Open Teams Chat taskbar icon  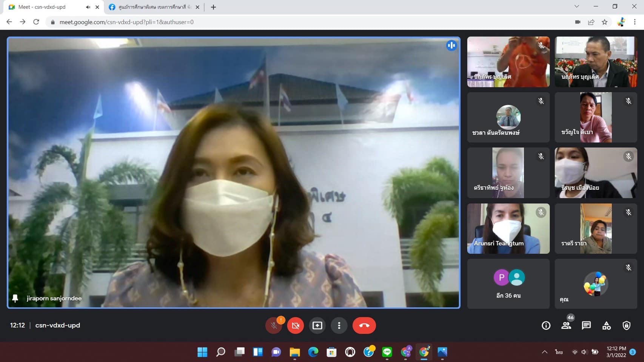tap(276, 352)
